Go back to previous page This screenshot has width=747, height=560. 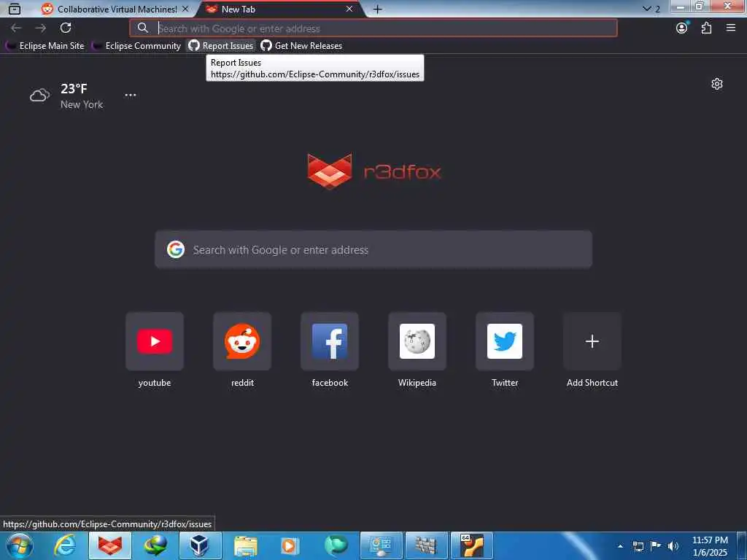(x=16, y=28)
